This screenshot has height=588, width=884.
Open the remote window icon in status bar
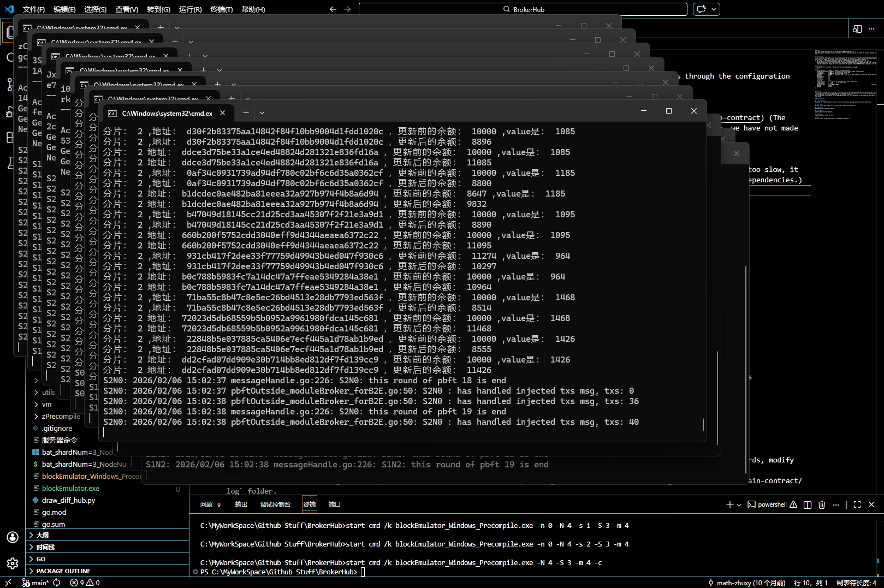coord(8,583)
